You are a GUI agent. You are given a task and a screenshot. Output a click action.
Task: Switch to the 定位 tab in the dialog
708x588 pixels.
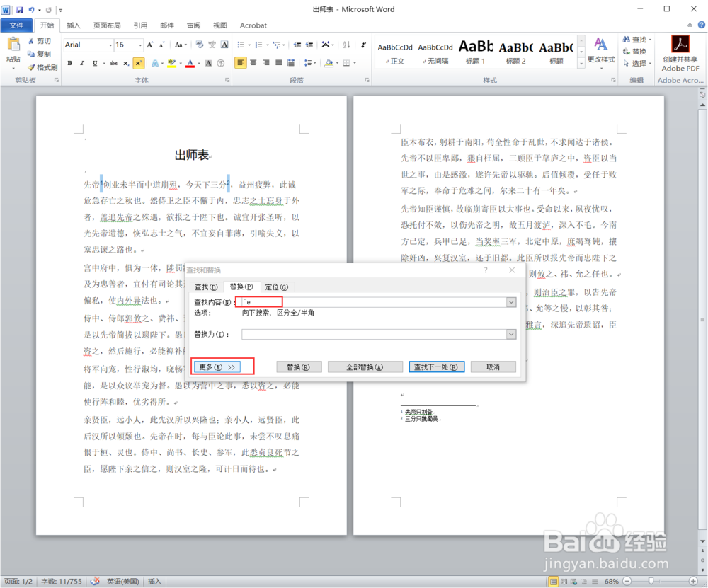point(276,287)
